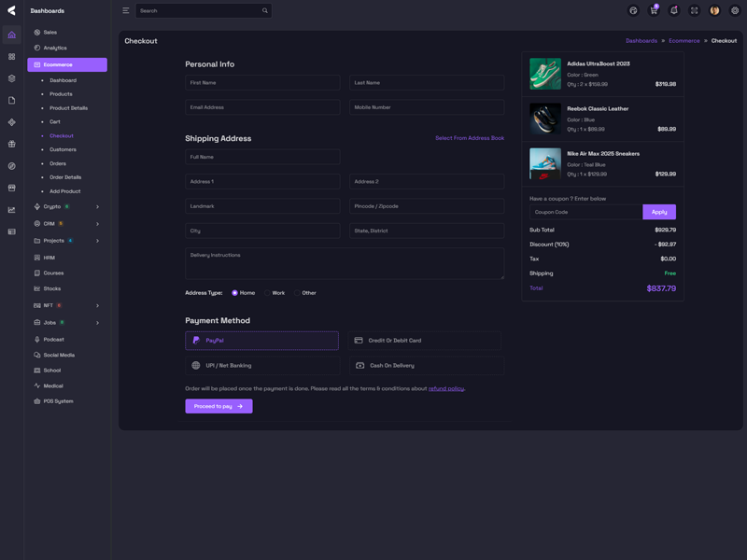Select the Home address type
The height and width of the screenshot is (560, 747).
pos(235,293)
